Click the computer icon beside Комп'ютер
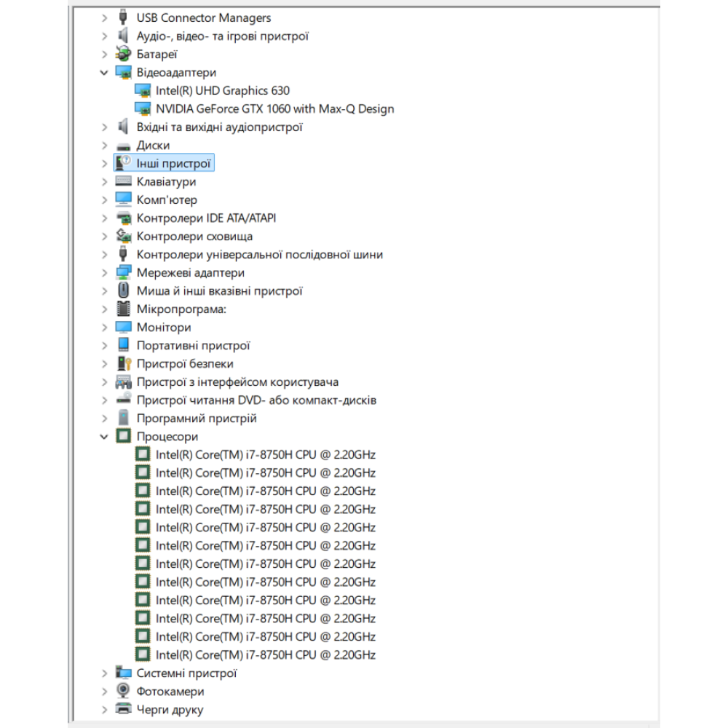The image size is (728, 728). pos(124,199)
